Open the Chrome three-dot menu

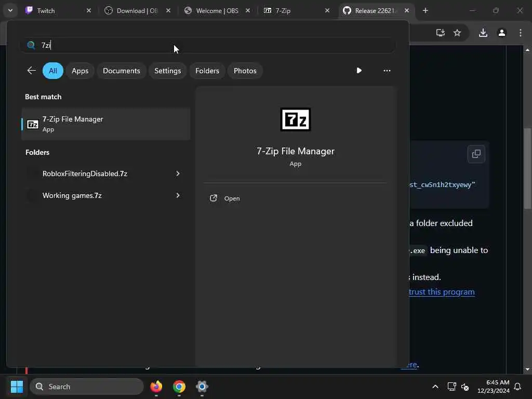click(x=521, y=33)
